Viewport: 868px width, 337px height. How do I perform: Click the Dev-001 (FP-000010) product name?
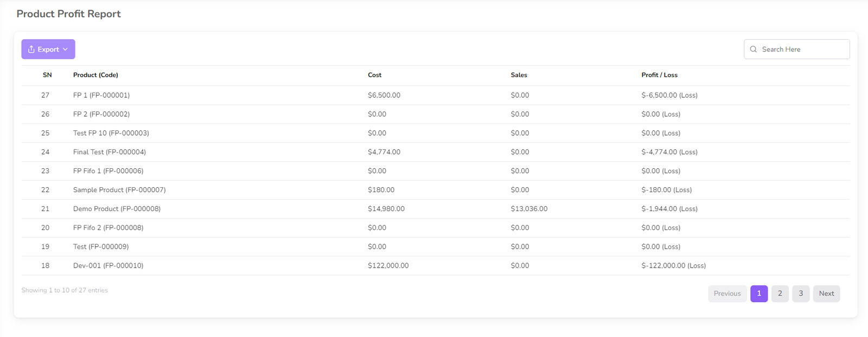point(108,266)
